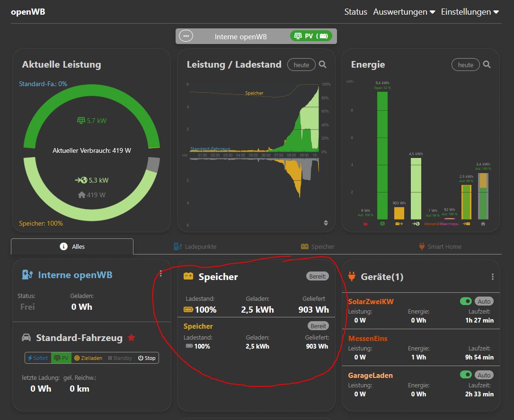Toggle the SolarZweiKW device switch
Image resolution: width=514 pixels, height=420 pixels.
pyautogui.click(x=466, y=301)
